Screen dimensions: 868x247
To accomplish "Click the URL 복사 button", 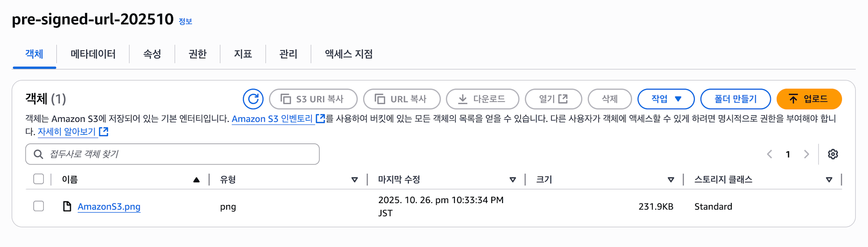I will tap(401, 99).
